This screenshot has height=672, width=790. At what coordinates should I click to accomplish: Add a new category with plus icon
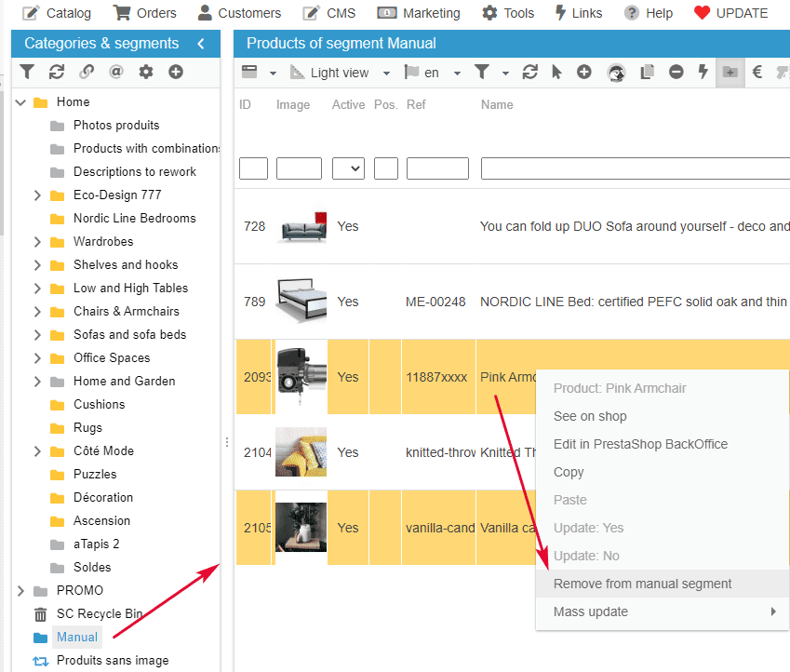pyautogui.click(x=176, y=72)
